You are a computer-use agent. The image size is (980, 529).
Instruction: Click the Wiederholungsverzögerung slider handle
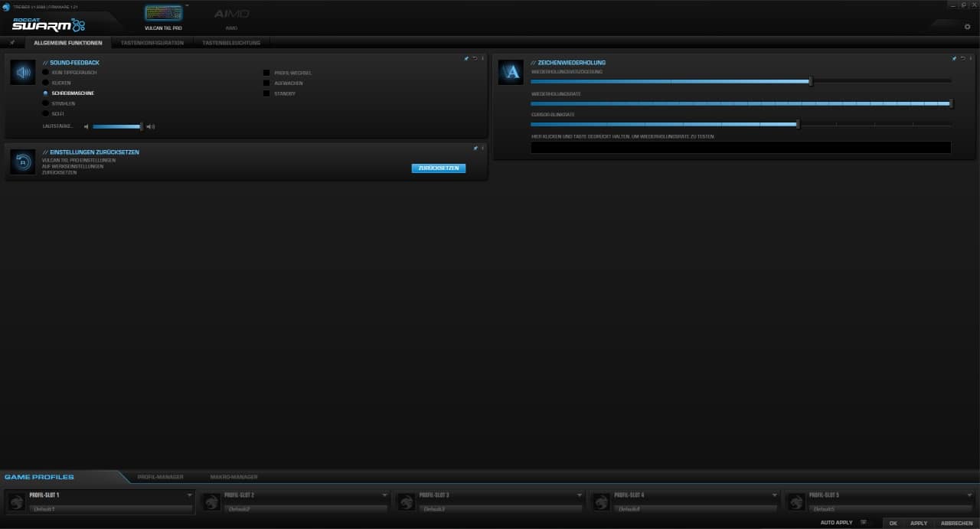[x=811, y=80]
